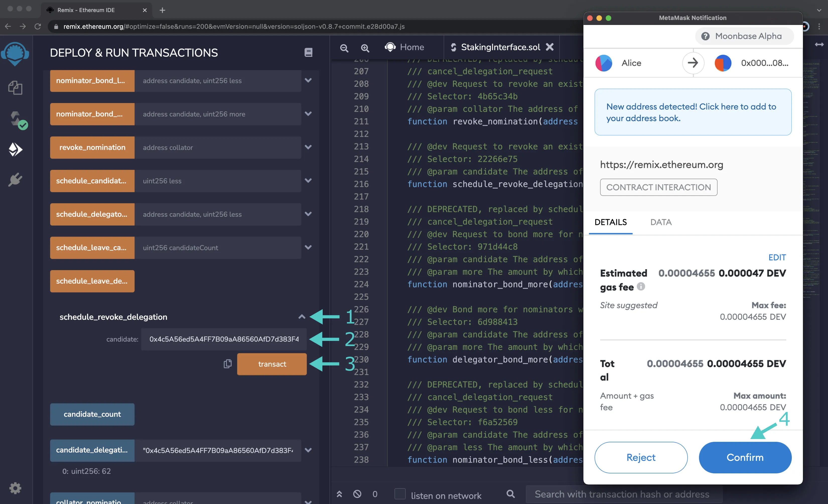The image size is (828, 504).
Task: Switch to the Home editor tab
Action: coord(404,47)
